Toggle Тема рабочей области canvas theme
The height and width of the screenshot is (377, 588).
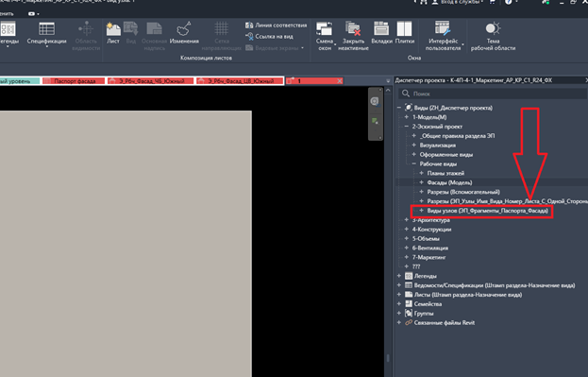[x=493, y=36]
